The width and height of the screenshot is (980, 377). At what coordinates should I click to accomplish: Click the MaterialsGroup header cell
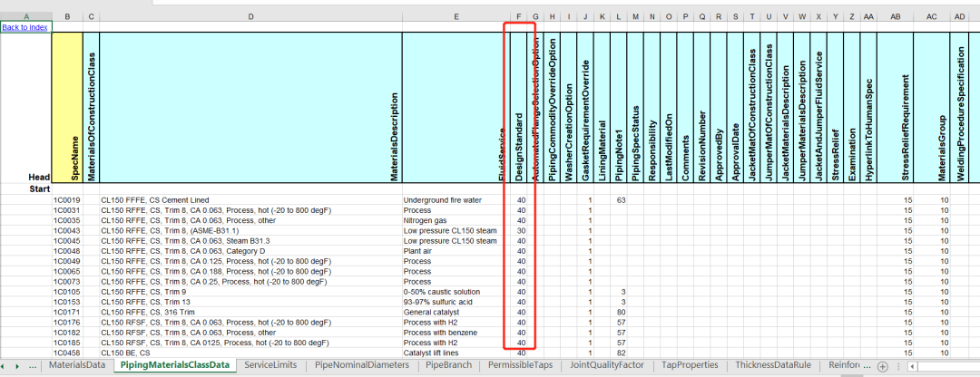tap(931, 107)
